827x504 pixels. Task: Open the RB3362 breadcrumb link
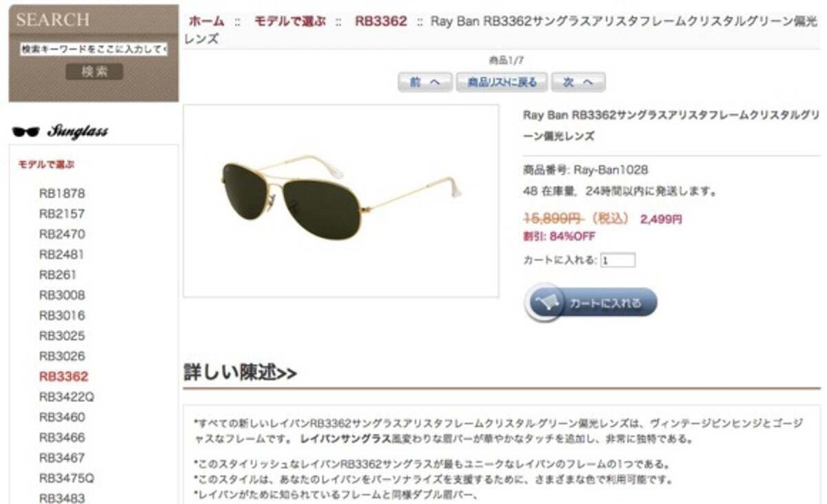click(x=381, y=21)
